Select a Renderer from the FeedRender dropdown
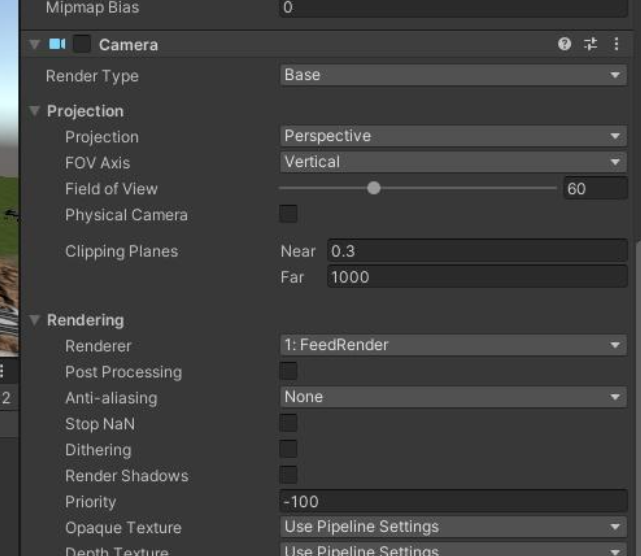The width and height of the screenshot is (641, 556). pos(453,345)
